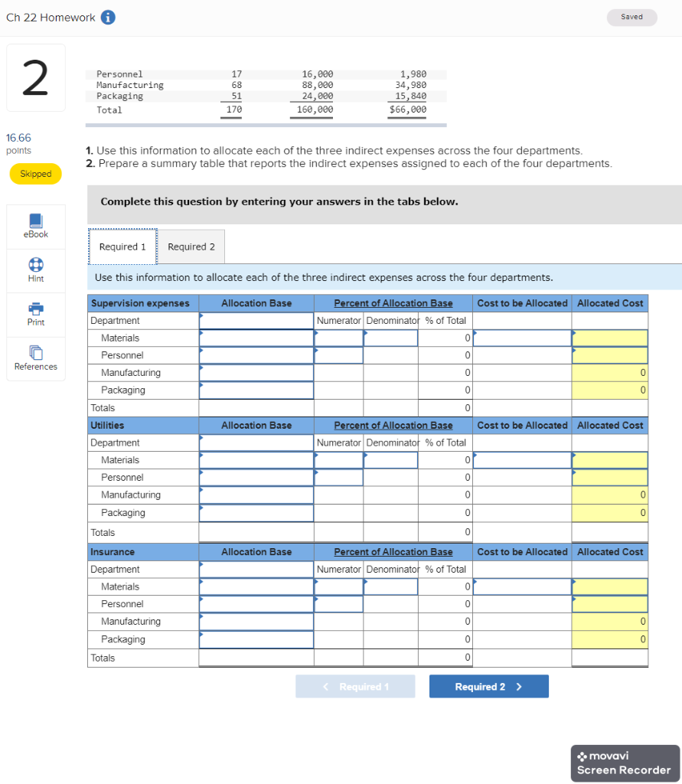Click the Saved status button

[631, 17]
